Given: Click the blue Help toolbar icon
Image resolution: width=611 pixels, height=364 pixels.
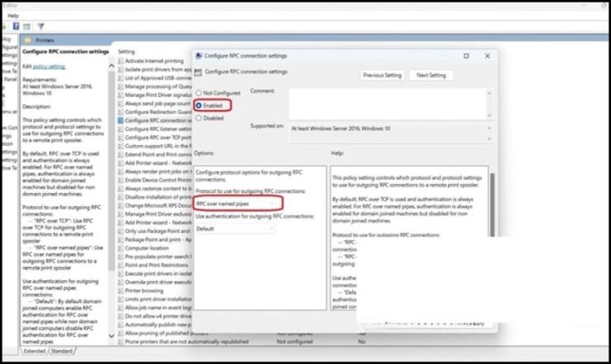Looking at the screenshot, I should point(16,26).
